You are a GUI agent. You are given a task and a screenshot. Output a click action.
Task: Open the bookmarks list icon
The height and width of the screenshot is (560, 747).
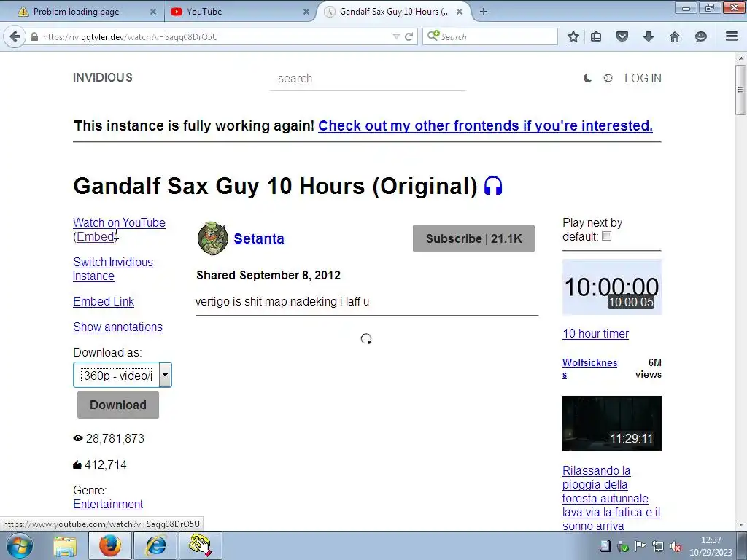596,36
